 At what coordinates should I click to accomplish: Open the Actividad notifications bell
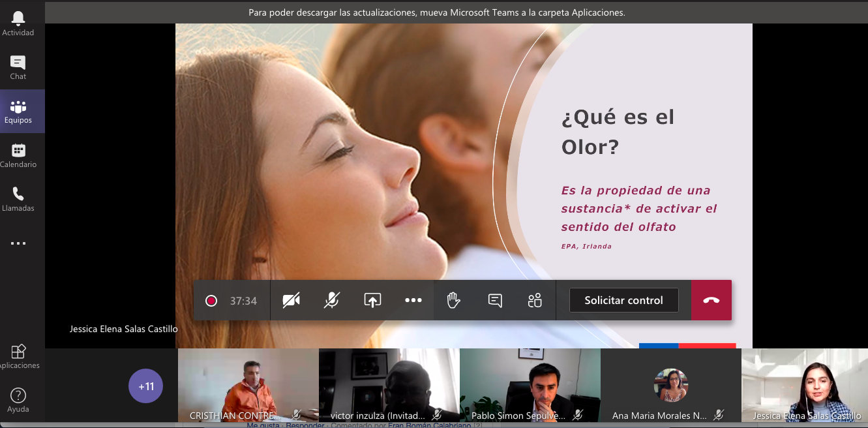[x=18, y=23]
